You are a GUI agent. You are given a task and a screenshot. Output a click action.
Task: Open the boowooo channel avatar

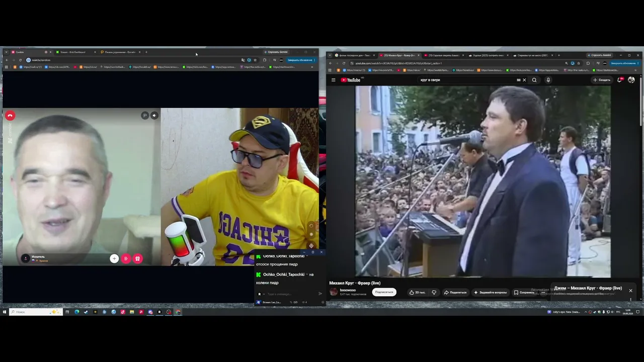tap(334, 292)
